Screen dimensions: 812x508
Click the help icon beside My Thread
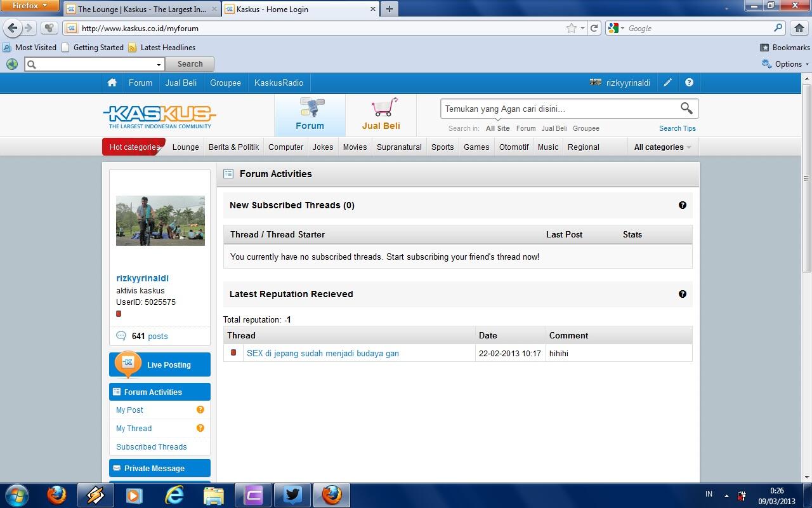(200, 428)
